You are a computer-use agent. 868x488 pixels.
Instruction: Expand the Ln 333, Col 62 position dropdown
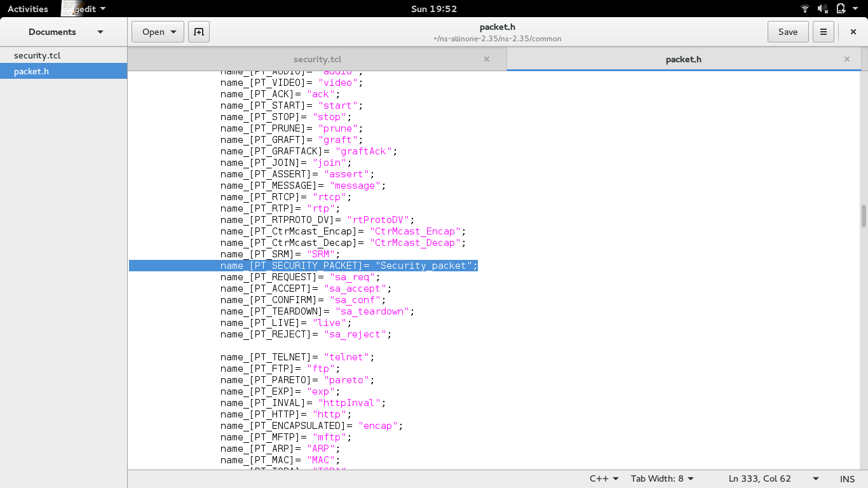pos(816,478)
